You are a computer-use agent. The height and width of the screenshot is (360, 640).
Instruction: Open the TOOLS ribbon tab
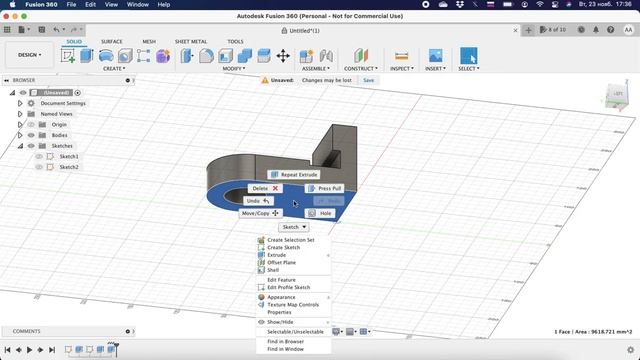(x=235, y=42)
